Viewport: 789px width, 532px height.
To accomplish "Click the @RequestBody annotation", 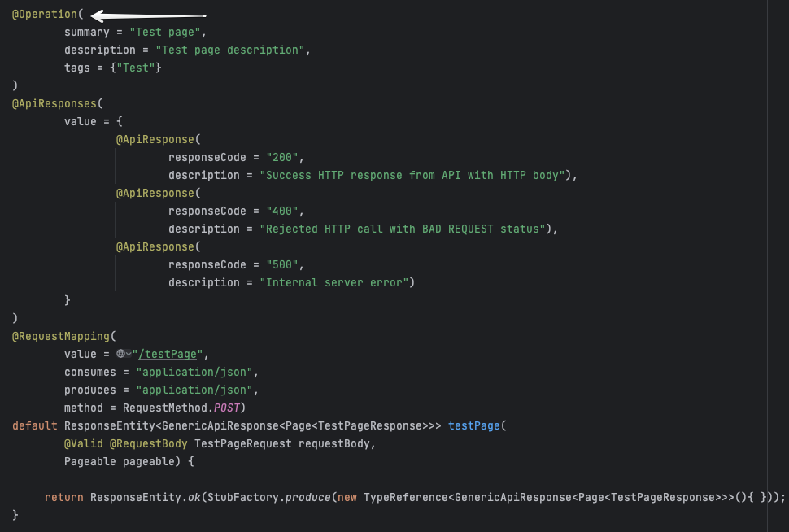I will (x=149, y=443).
